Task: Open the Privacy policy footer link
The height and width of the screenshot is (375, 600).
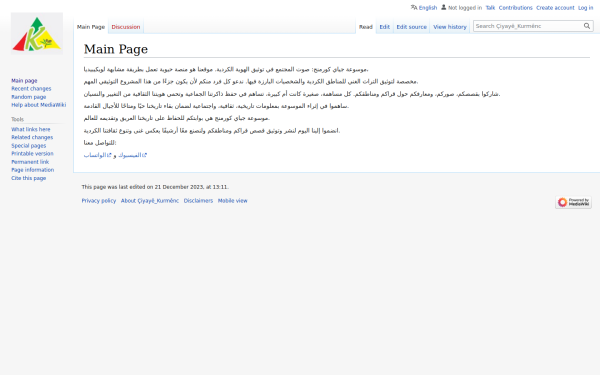Action: tap(99, 201)
